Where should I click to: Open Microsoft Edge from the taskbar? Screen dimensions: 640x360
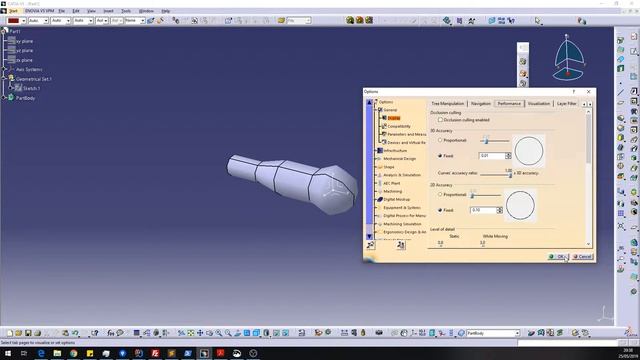[x=41, y=353]
